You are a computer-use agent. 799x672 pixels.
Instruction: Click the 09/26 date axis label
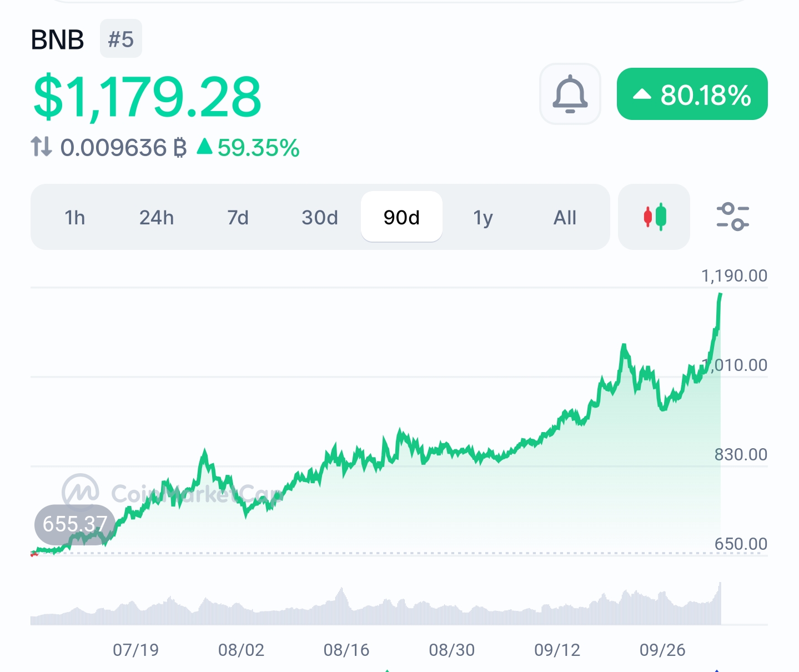click(x=662, y=650)
